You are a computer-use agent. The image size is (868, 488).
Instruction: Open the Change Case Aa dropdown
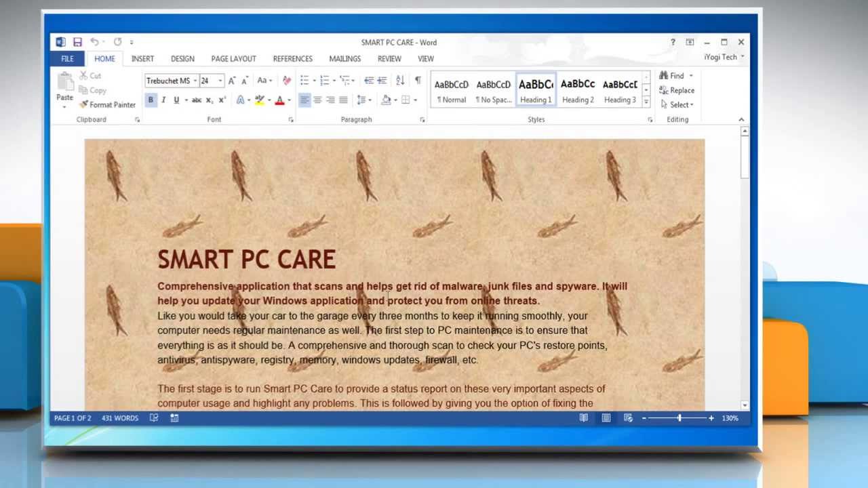point(264,81)
